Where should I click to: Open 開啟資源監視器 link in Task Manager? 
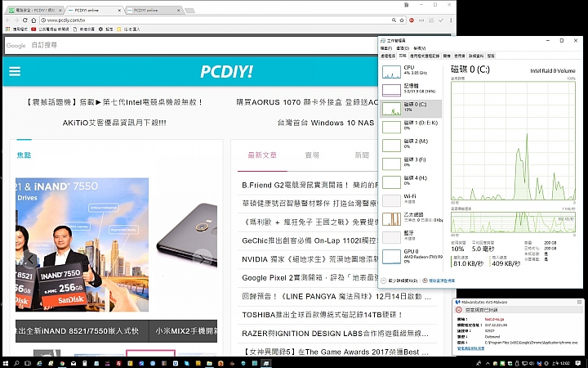(x=439, y=280)
